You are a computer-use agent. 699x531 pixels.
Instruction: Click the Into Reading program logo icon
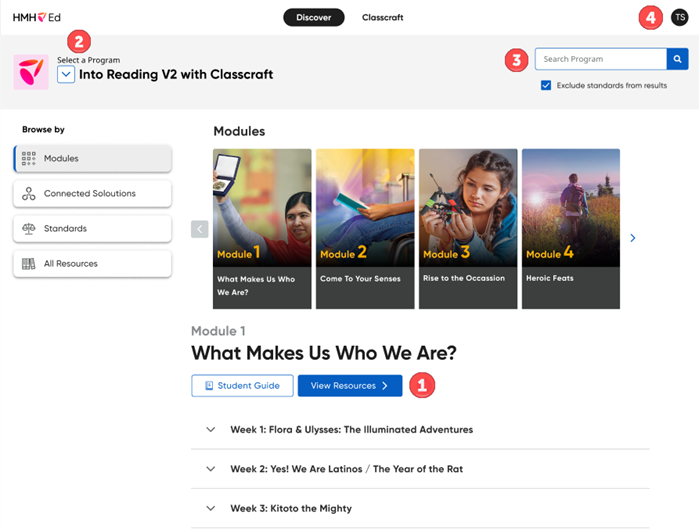point(31,72)
